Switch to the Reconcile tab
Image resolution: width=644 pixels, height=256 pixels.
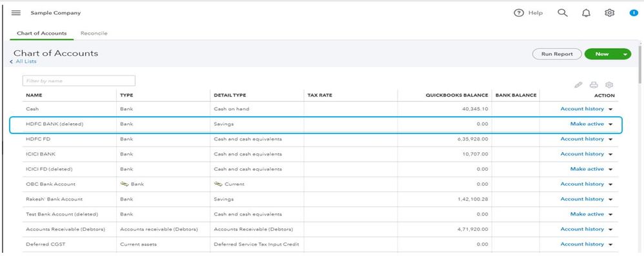[94, 34]
